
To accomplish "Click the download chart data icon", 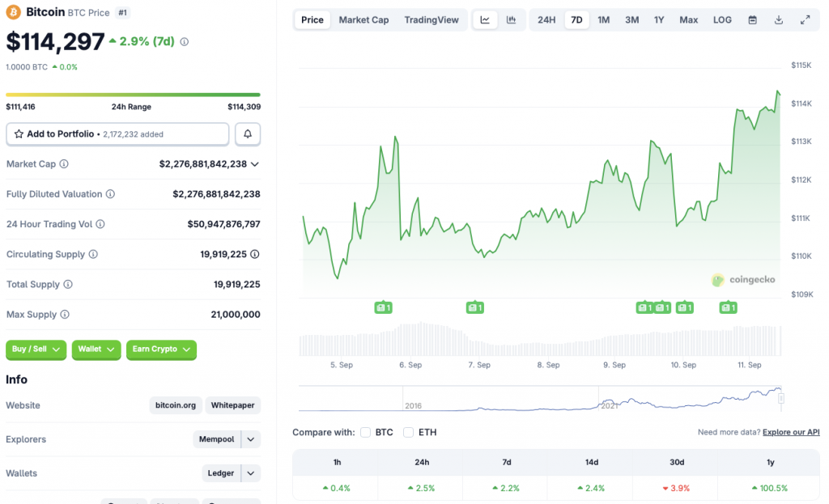I will 779,19.
